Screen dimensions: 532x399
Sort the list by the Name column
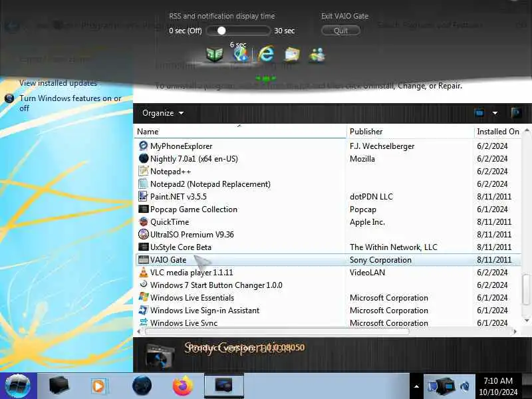click(x=240, y=131)
